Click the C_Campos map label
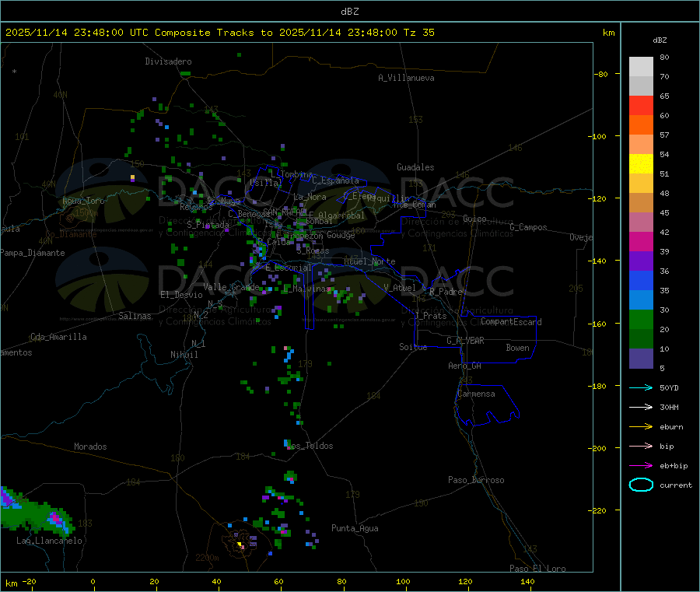This screenshot has width=700, height=592. pyautogui.click(x=528, y=227)
